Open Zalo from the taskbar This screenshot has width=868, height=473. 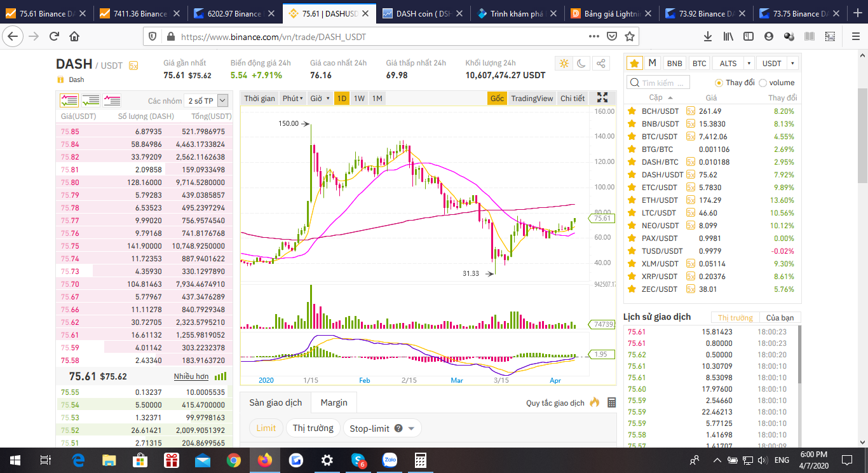click(390, 460)
